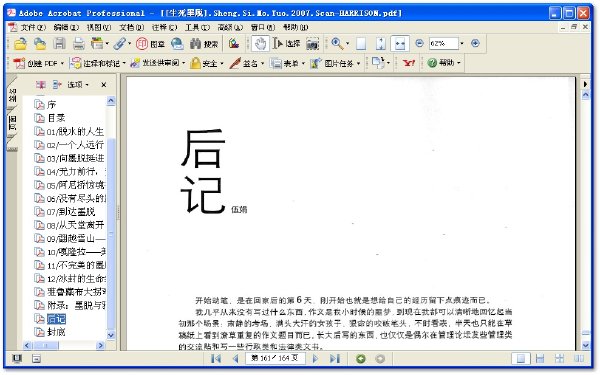The height and width of the screenshot is (375, 600).
Task: Click the Fit Page icon
Action: (x=380, y=44)
